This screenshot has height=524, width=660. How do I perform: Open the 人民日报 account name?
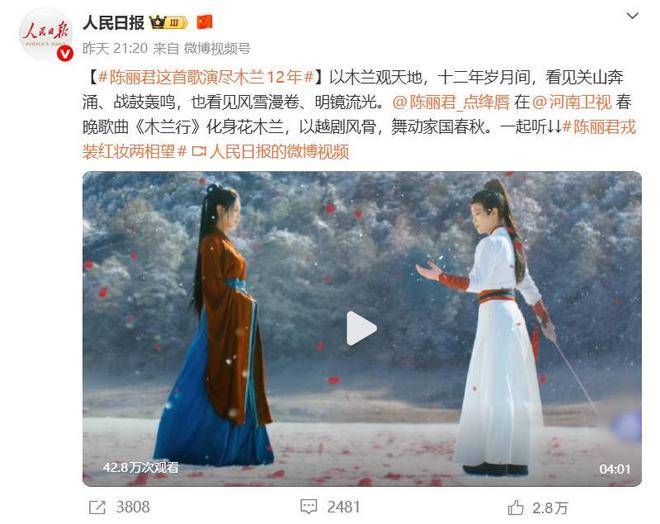114,22
